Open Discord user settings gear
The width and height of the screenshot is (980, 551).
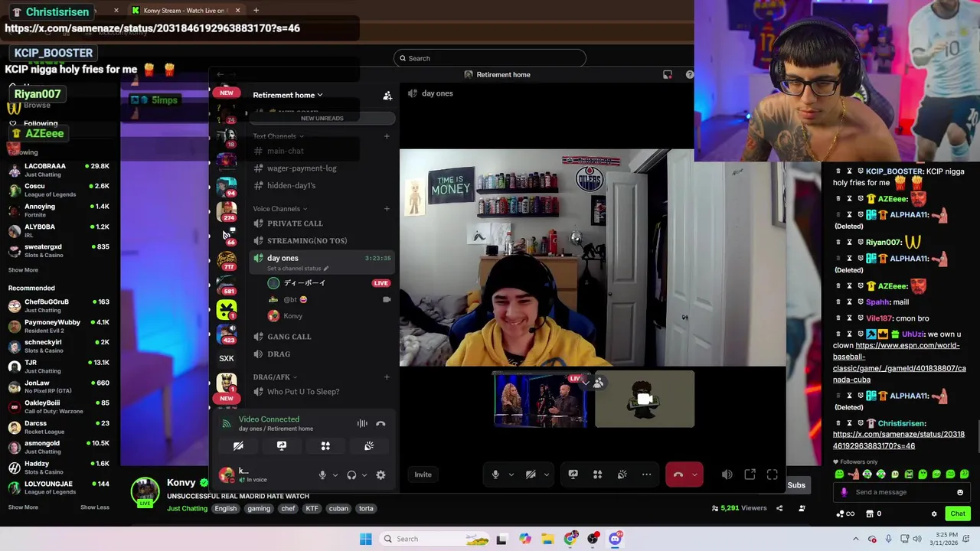(381, 475)
